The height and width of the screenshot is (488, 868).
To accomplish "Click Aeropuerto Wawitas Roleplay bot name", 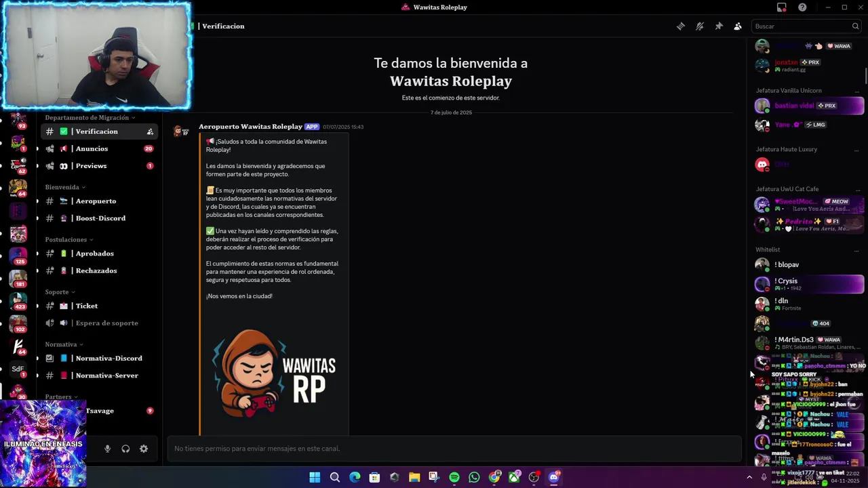I will (x=250, y=127).
